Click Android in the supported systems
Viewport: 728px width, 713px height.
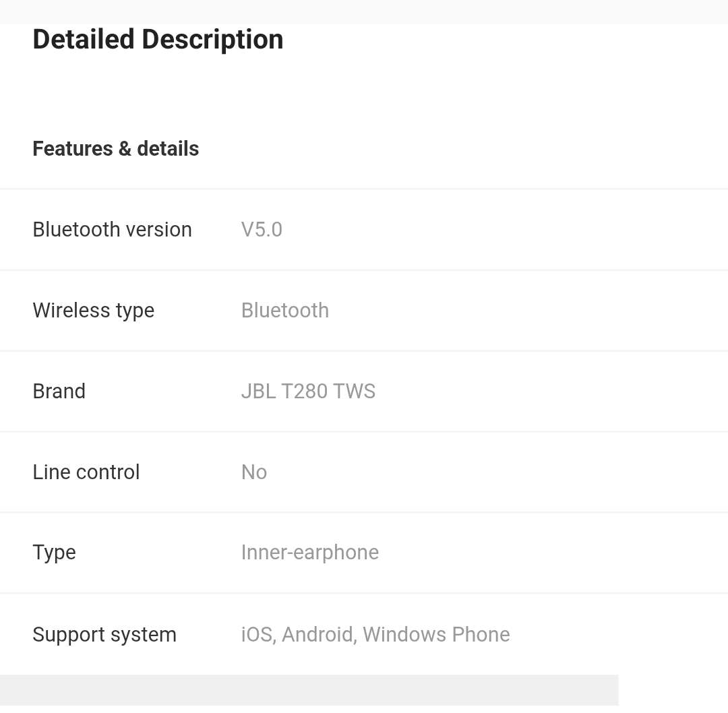click(x=318, y=634)
